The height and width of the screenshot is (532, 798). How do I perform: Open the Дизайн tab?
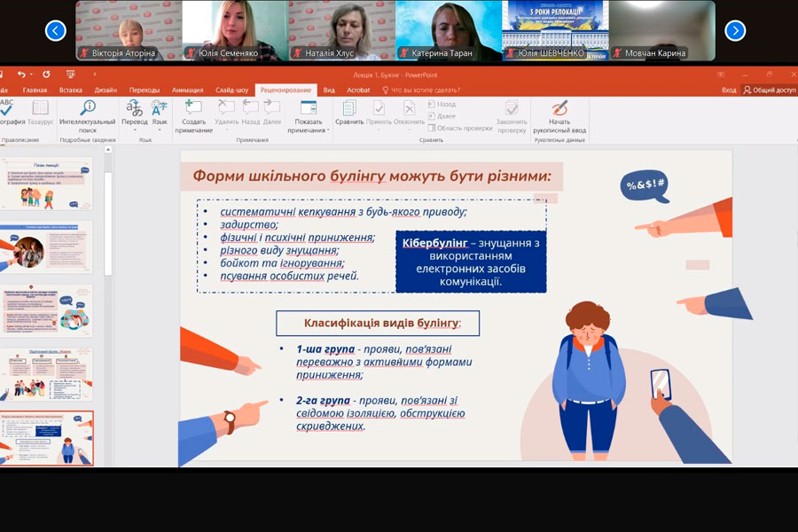[x=106, y=90]
